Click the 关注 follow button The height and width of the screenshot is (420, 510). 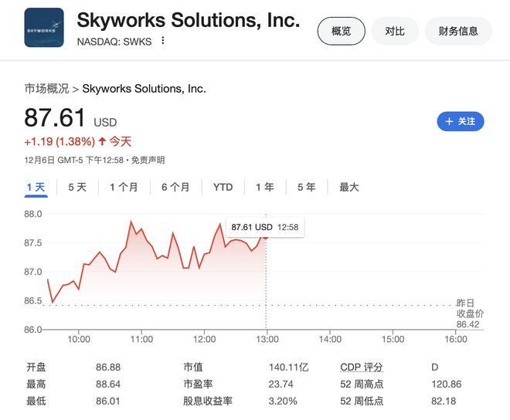pyautogui.click(x=461, y=121)
